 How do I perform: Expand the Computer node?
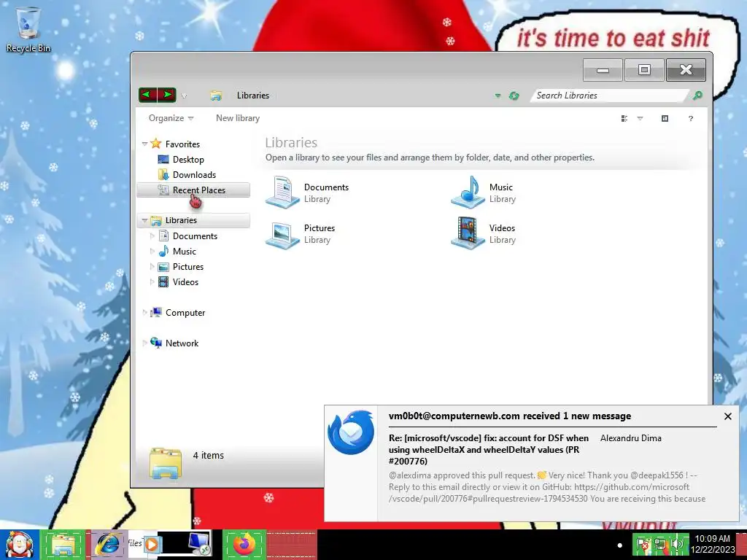145,312
